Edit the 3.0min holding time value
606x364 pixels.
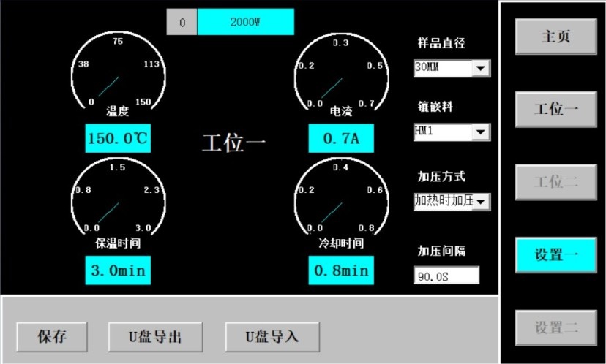(117, 270)
